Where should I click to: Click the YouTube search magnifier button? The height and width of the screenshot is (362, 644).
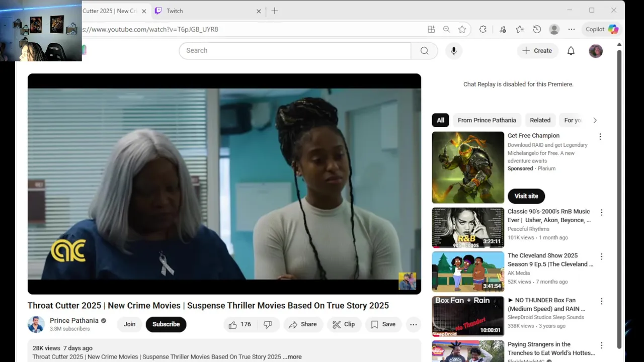click(x=424, y=50)
